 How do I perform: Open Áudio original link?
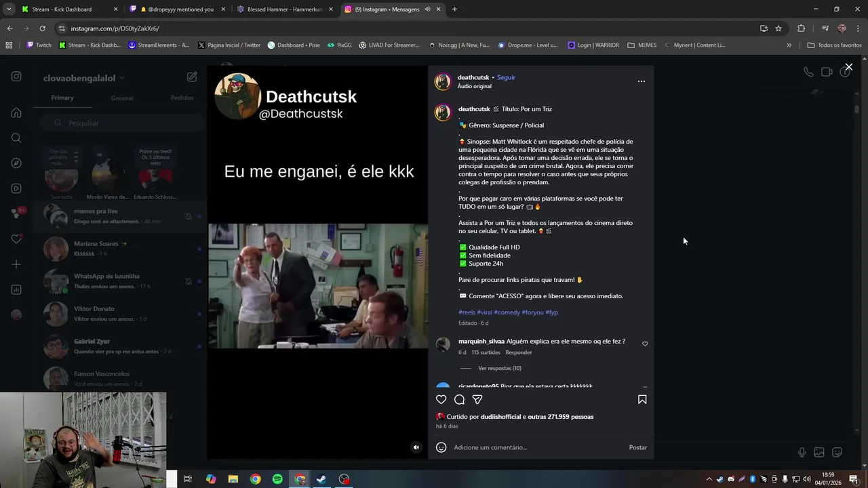(x=474, y=86)
